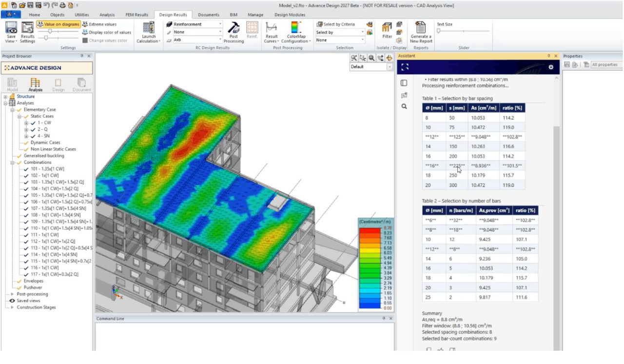Toggle check on 102 - 1x[1 CW] combination
The image size is (624, 364).
[x=26, y=175]
